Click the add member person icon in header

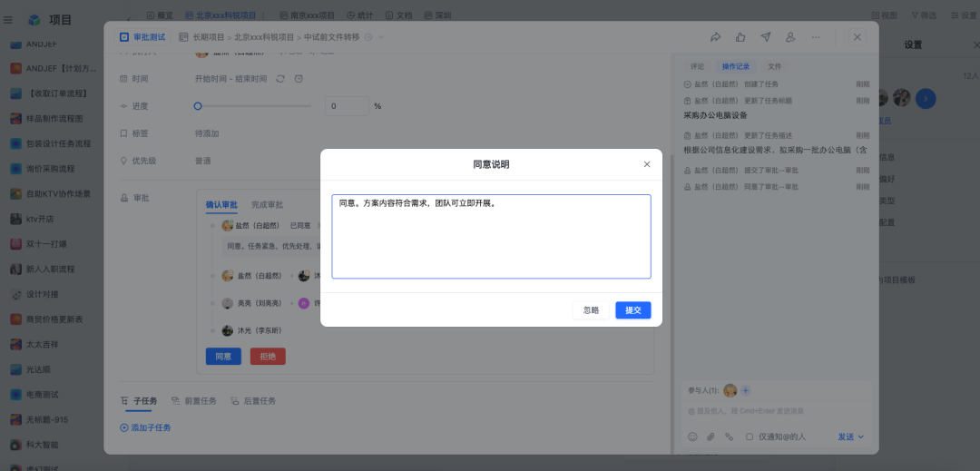point(790,37)
